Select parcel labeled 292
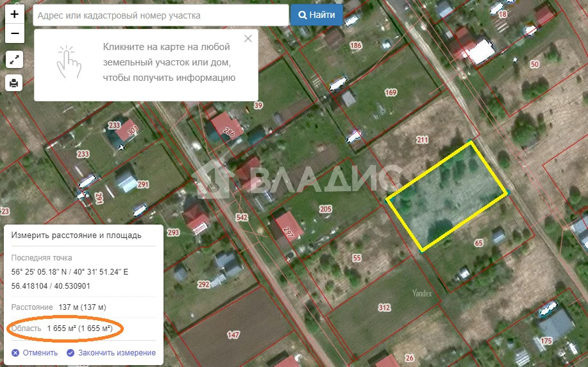The image size is (588, 367). [204, 284]
